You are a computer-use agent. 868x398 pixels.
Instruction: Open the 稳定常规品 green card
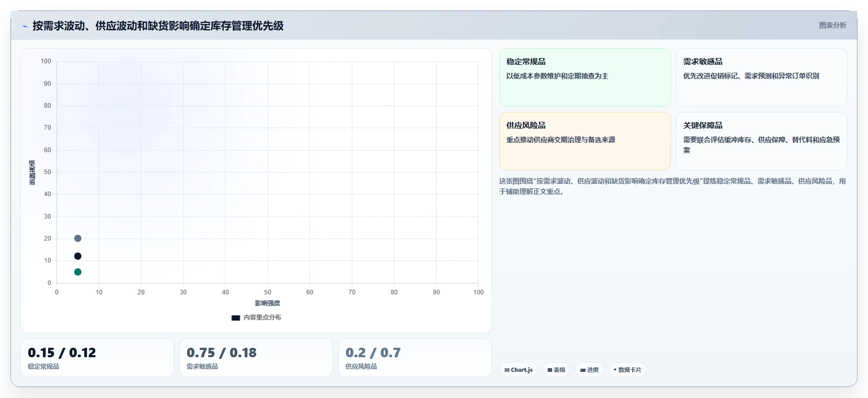tap(585, 77)
